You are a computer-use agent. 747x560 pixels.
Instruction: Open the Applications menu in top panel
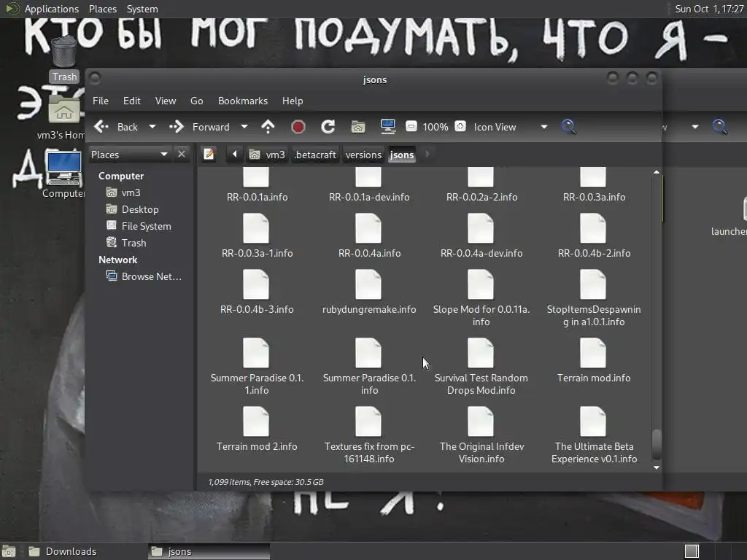pos(52,9)
